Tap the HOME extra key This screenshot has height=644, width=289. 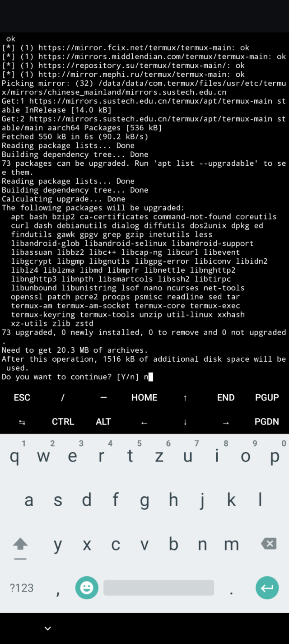point(144,397)
